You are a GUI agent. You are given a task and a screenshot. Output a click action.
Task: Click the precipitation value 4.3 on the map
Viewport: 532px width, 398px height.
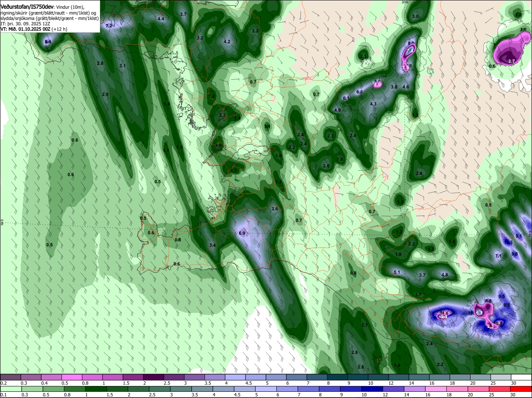(x=373, y=104)
